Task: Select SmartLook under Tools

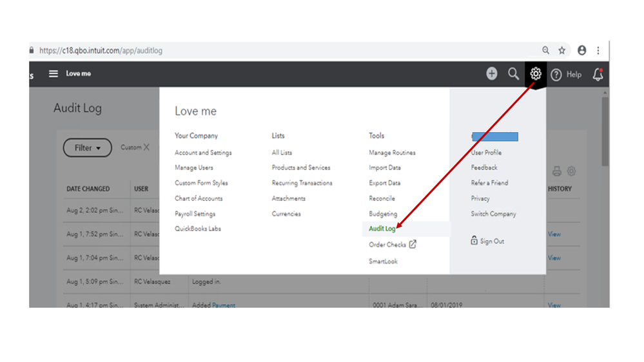Action: [383, 262]
